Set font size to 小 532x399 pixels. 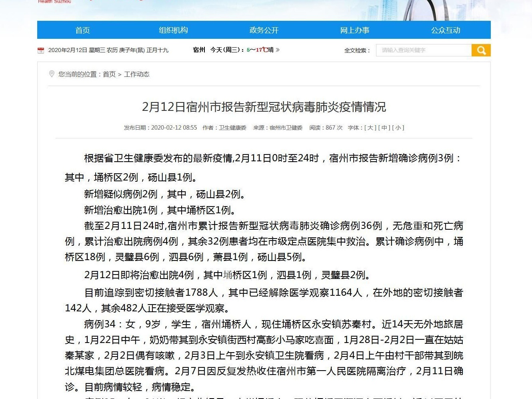point(398,128)
